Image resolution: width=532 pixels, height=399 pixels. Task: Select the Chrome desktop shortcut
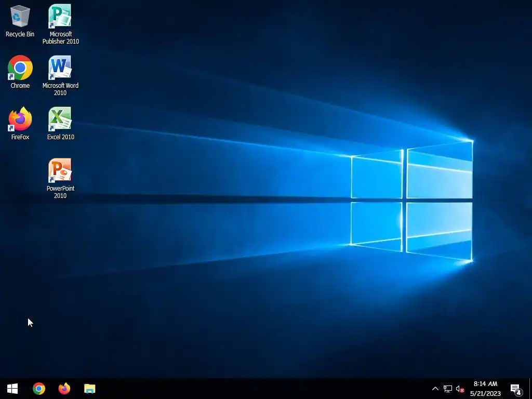[20, 72]
